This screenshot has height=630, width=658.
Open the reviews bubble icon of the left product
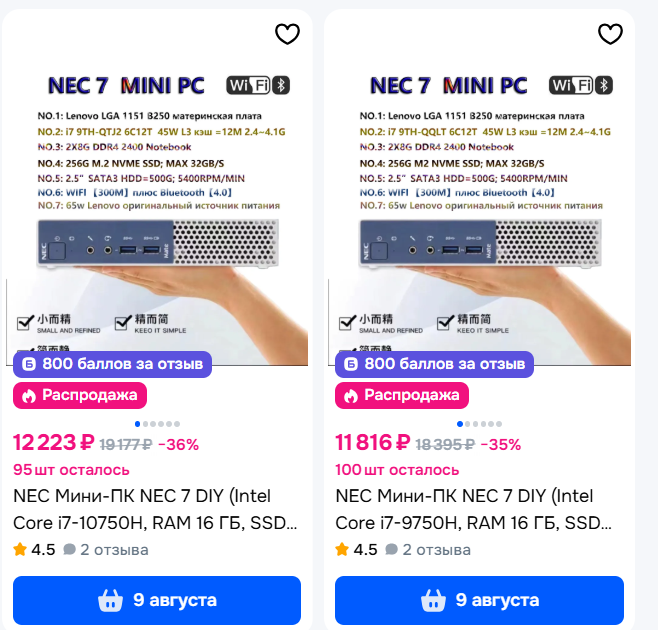69,549
